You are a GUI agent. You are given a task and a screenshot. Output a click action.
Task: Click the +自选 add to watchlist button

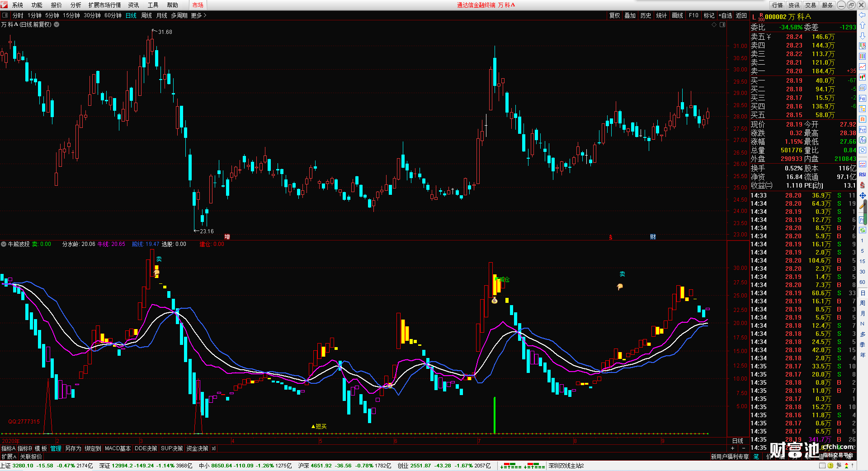725,15
